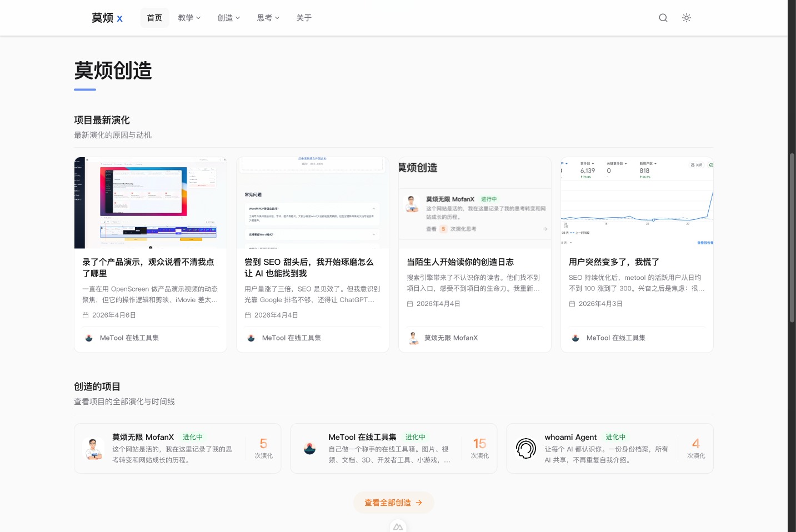Viewport: 796px width, 532px height.
Task: Click the 尝到 SEO 甜头后 card thumbnail
Action: [312, 203]
